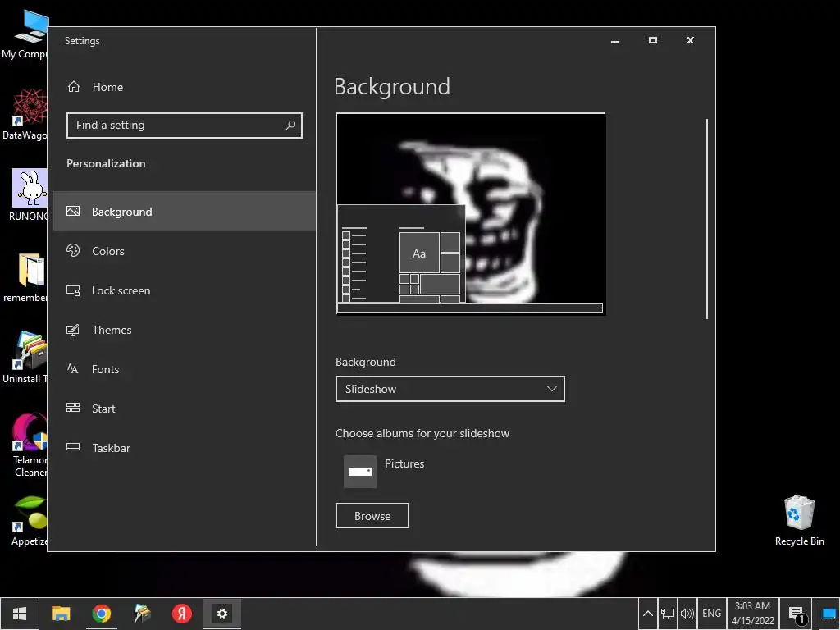The width and height of the screenshot is (840, 630).
Task: Select the Appetizer desktop shortcut
Action: click(x=29, y=522)
